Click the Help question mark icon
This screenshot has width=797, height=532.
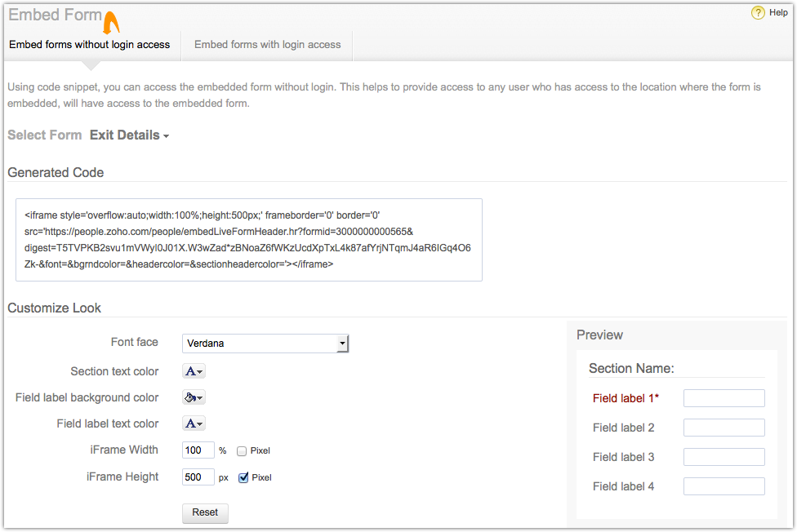[x=758, y=13]
